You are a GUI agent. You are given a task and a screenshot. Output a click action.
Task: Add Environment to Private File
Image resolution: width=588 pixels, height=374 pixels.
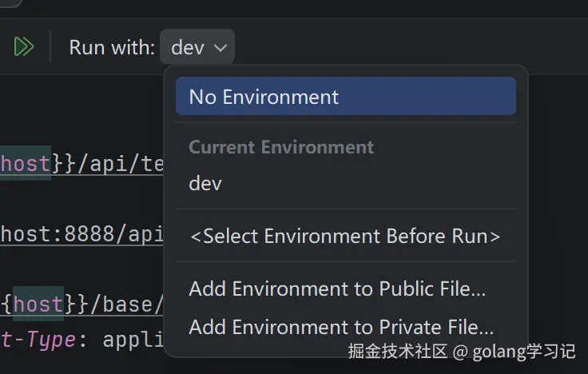(341, 327)
